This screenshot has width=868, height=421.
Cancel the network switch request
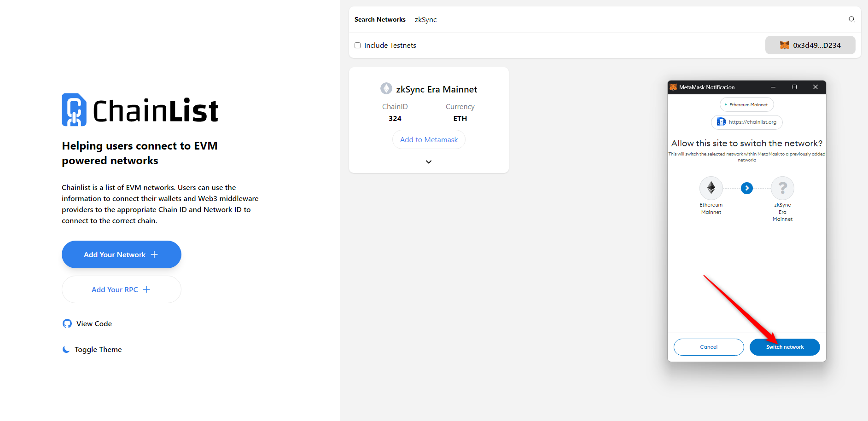[708, 347]
